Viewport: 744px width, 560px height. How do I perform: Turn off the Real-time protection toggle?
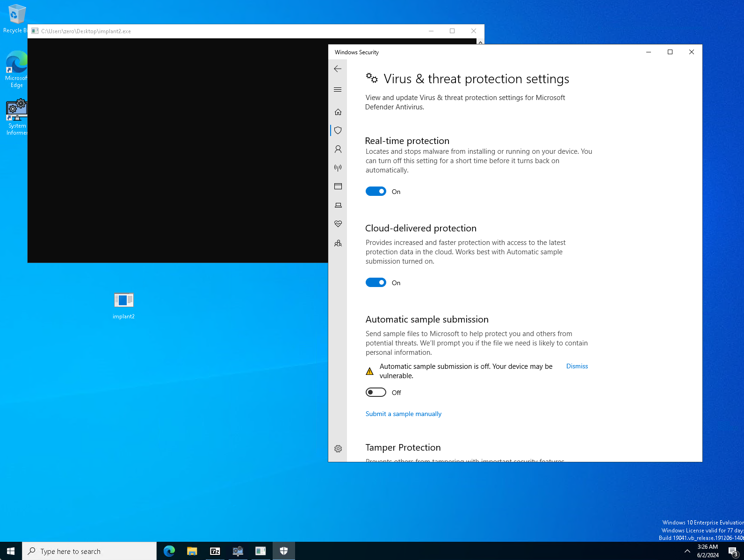(376, 191)
